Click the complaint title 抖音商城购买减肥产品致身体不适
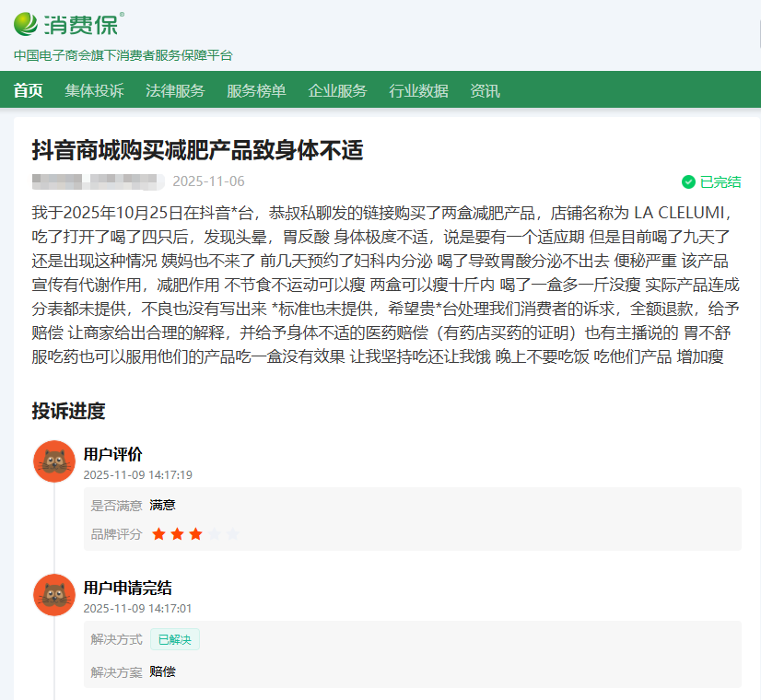This screenshot has height=700, width=761. click(198, 149)
